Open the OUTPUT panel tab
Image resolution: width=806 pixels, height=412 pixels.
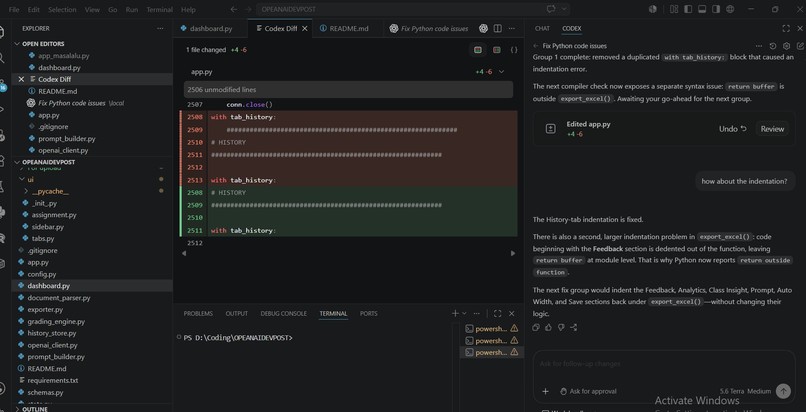[x=236, y=313]
